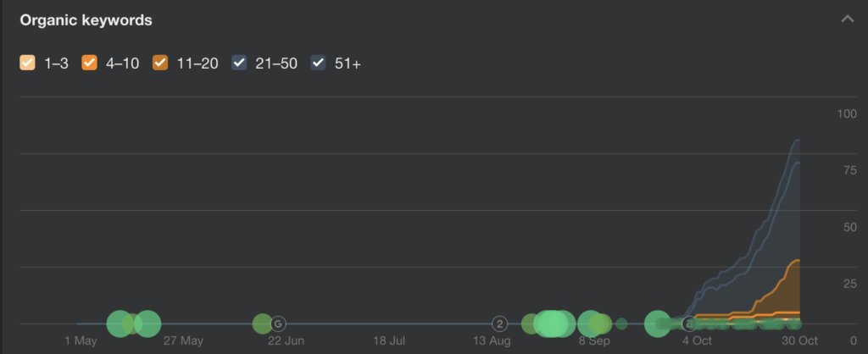Screen dimensions: 868x354
Task: Uncheck the 4–10 positions checkbox
Action: coord(89,63)
